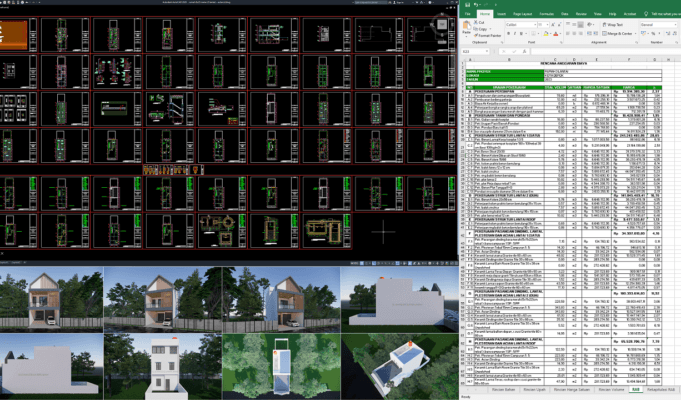The height and width of the screenshot is (400, 681).
Task: Click the Percent Style icon
Action: (653, 33)
